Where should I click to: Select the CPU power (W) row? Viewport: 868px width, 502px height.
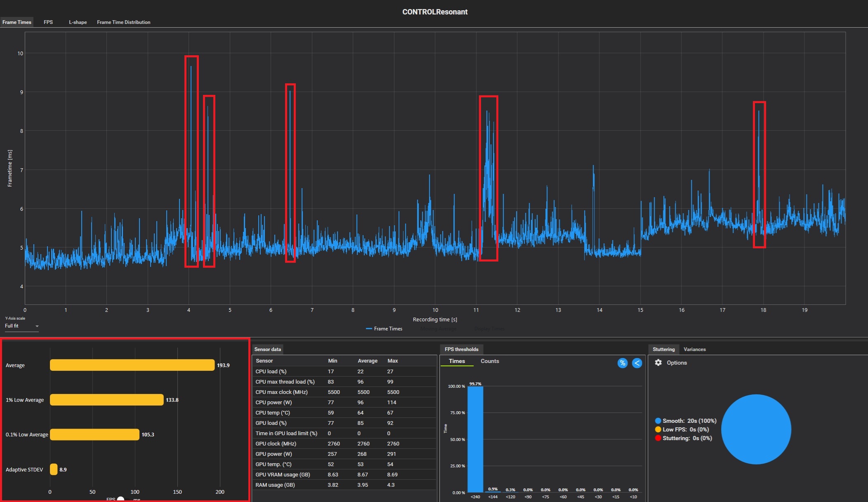tap(344, 402)
